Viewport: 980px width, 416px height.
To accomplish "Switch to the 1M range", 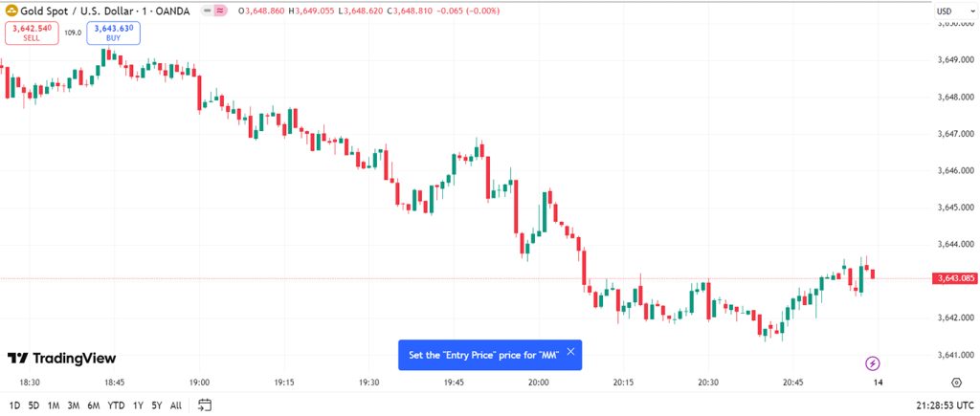I will tap(54, 405).
